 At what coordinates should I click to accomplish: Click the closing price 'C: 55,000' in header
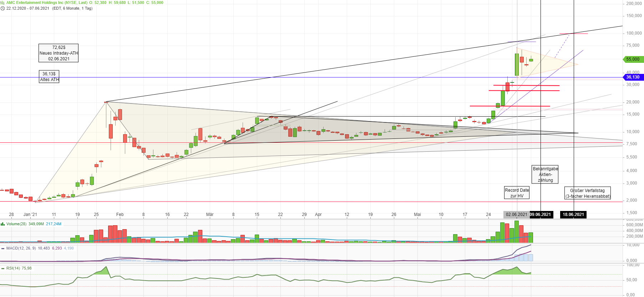(154, 2)
